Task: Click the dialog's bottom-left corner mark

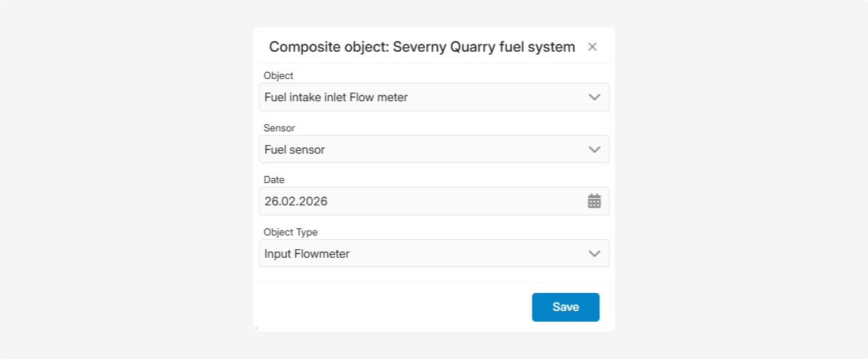Action: click(255, 330)
